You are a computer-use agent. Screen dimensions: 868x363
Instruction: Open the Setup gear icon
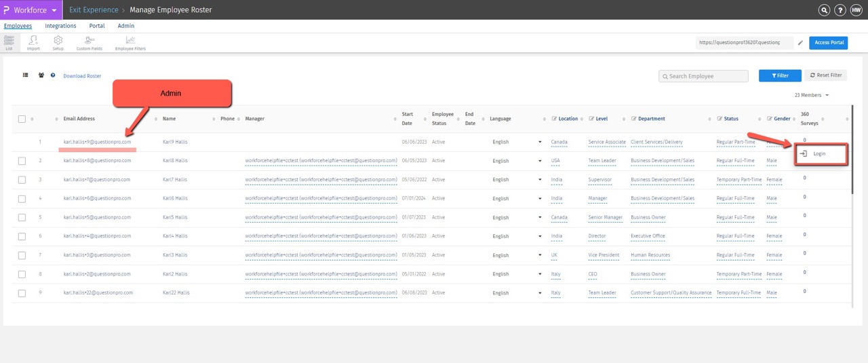click(58, 43)
